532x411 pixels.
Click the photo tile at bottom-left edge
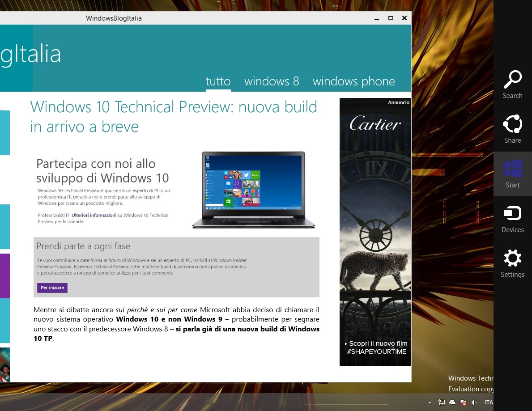click(x=5, y=364)
